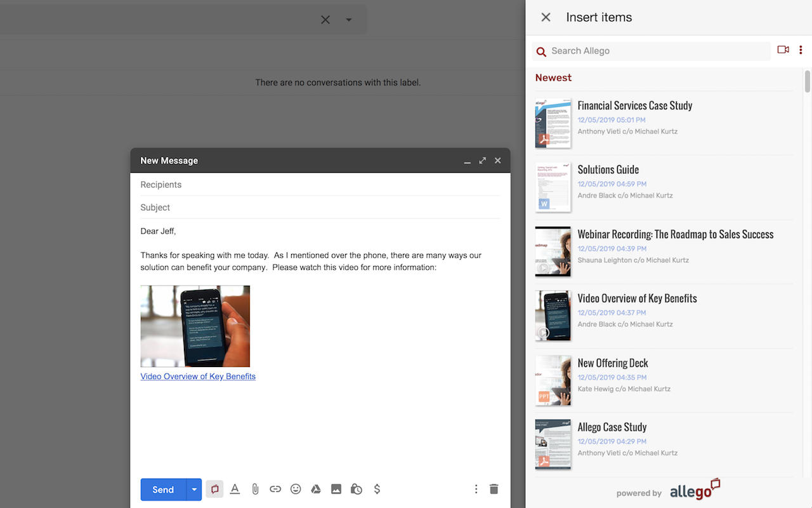Screen dimensions: 812x508
Task: Select New Offering Deck thumbnail
Action: tap(553, 380)
